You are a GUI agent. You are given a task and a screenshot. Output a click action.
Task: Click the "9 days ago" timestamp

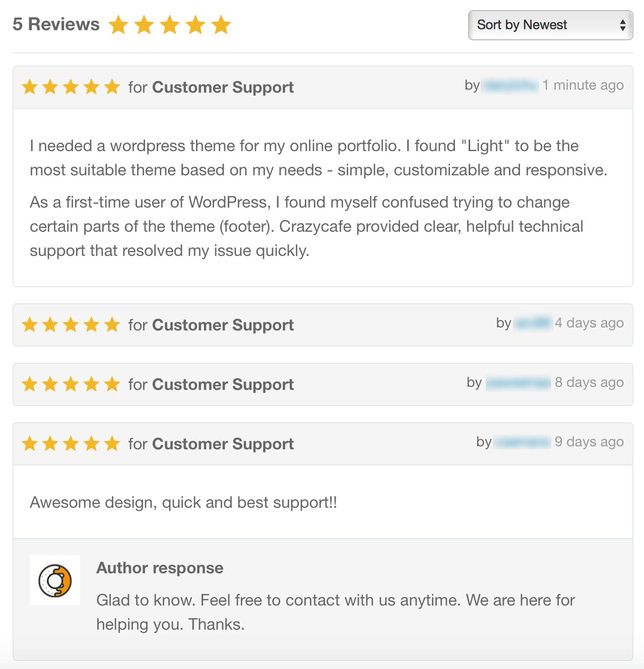[x=589, y=442]
